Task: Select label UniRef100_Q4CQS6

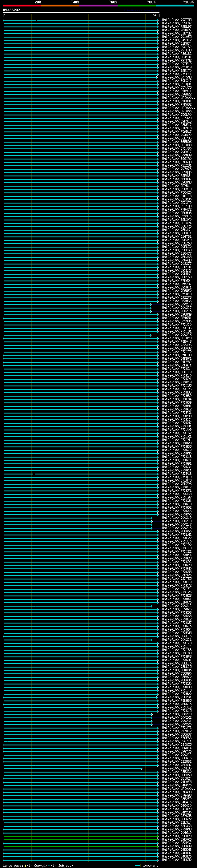Action: (176, 857)
